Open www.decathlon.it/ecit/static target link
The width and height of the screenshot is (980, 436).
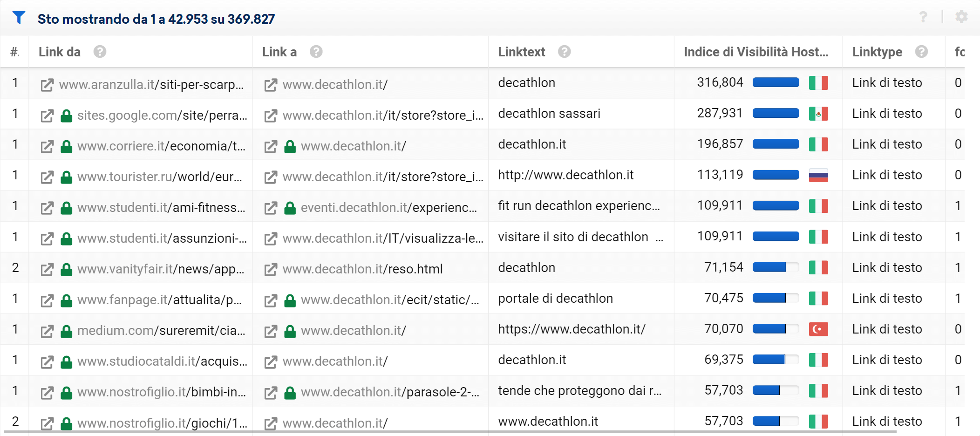point(390,300)
